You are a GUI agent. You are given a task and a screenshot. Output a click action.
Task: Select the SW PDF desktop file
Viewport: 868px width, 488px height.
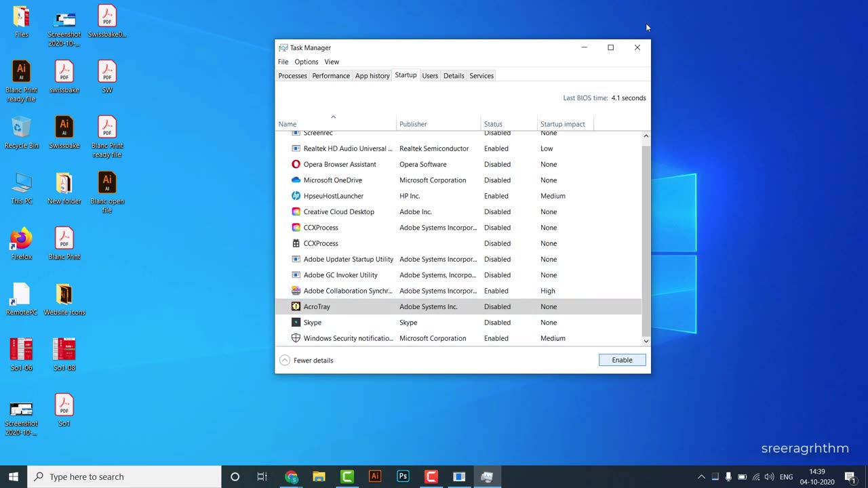[107, 77]
